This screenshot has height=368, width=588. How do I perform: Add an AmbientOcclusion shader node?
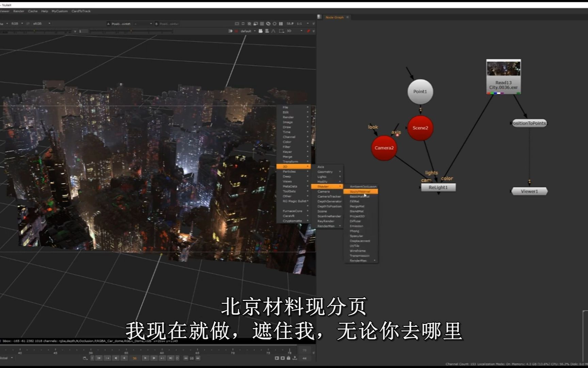pos(362,186)
